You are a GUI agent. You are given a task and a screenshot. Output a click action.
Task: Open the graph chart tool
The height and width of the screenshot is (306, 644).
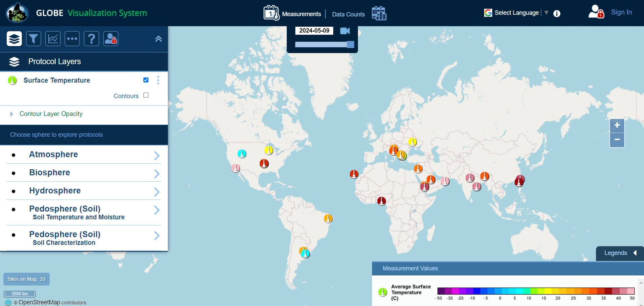(x=53, y=39)
